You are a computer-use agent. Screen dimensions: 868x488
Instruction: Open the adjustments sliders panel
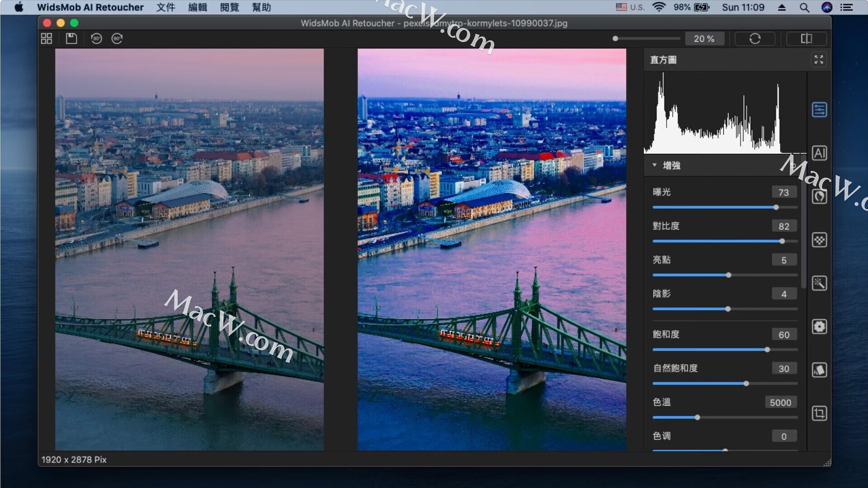pyautogui.click(x=819, y=110)
